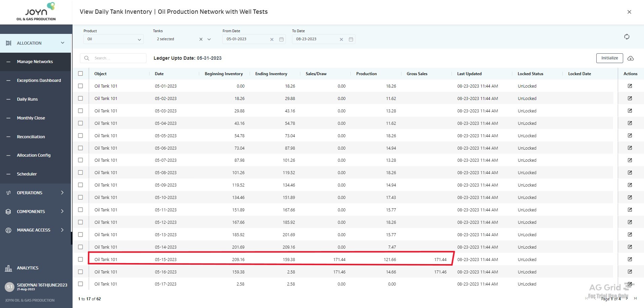Close the Daily Tank Inventory view
The width and height of the screenshot is (644, 308).
tap(629, 12)
